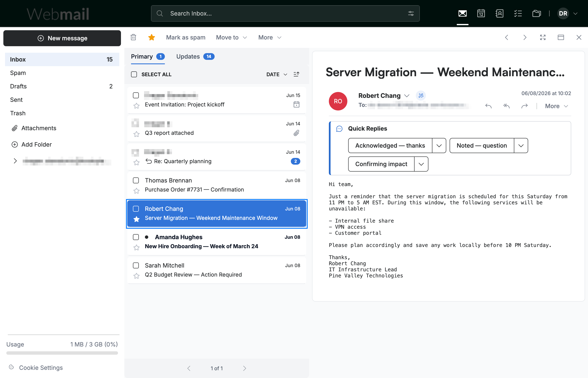The image size is (588, 378).
Task: Open the Drafts folder
Action: tap(62, 86)
